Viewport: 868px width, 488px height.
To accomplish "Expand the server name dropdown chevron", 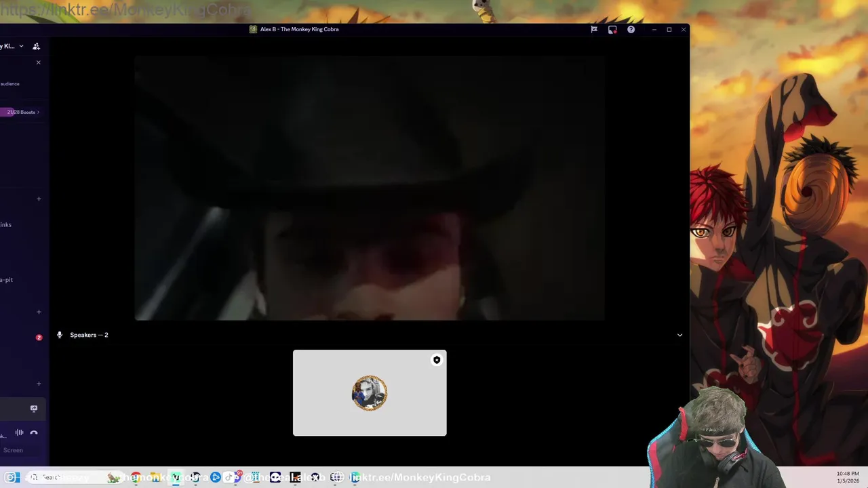I will point(21,46).
